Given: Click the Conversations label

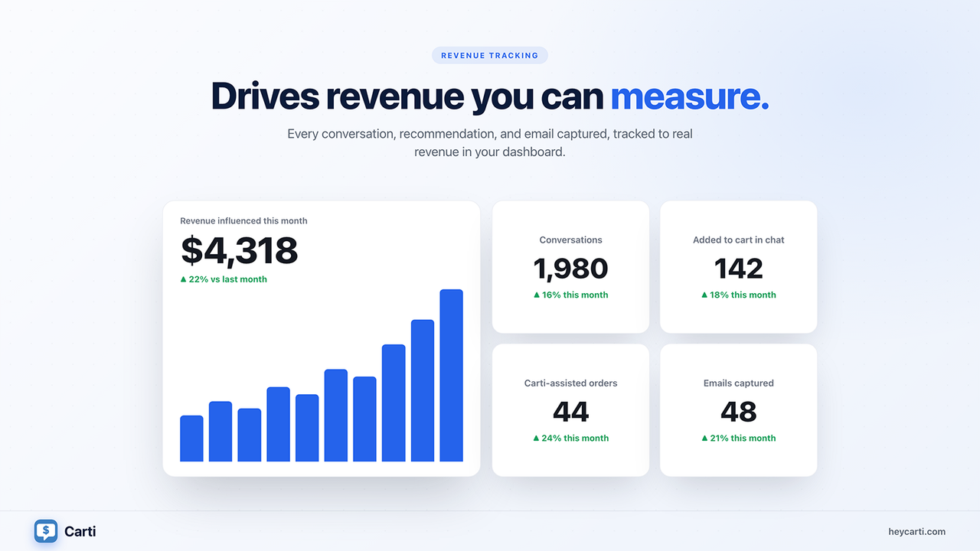Looking at the screenshot, I should click(570, 240).
